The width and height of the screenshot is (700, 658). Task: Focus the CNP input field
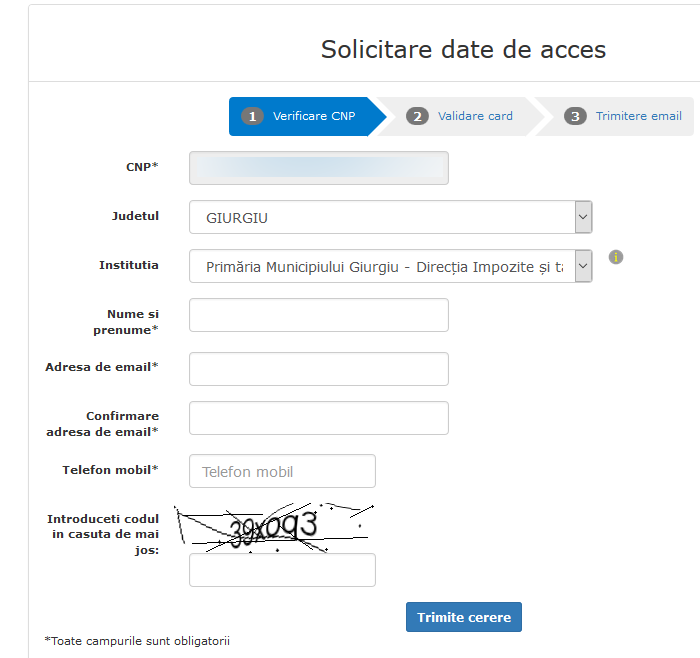coord(318,168)
